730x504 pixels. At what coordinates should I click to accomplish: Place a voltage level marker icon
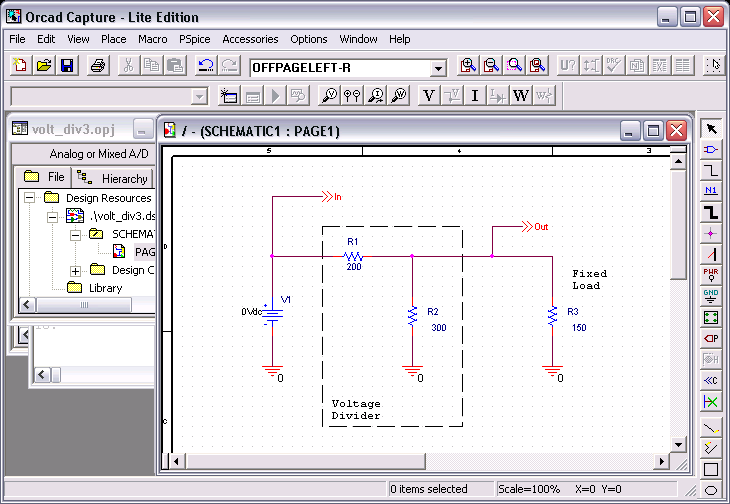330,96
